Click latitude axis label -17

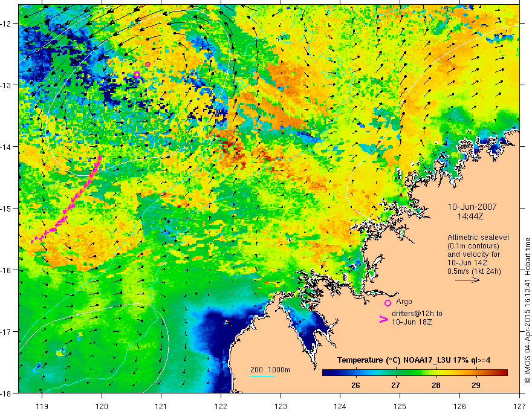(6, 331)
